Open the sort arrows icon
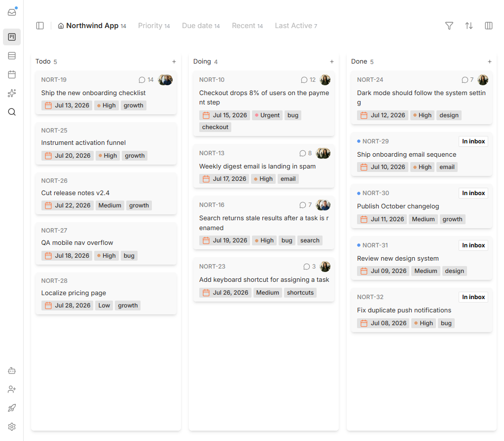 pos(469,26)
